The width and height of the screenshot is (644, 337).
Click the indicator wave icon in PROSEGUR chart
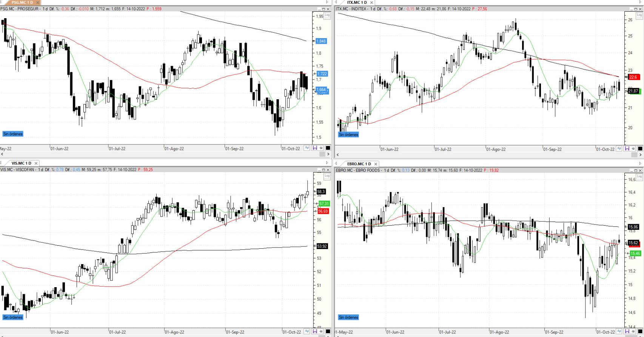tap(307, 148)
